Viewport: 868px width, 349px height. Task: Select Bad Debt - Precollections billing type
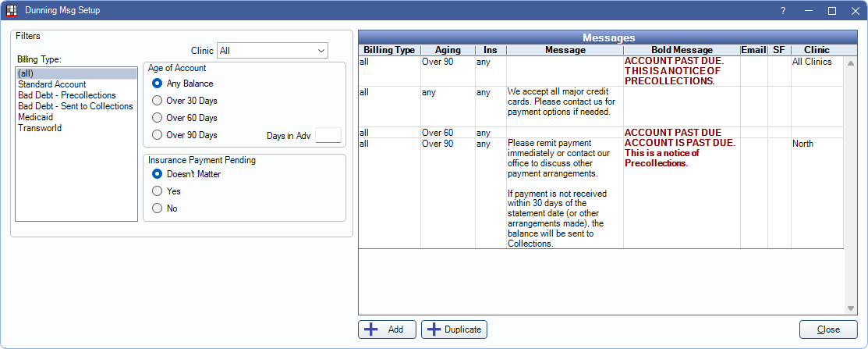66,95
